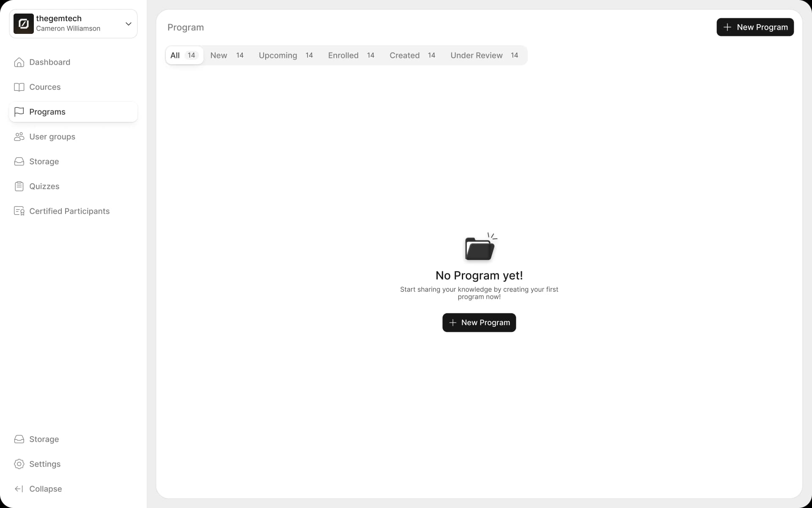Image resolution: width=812 pixels, height=508 pixels.
Task: Click the Cources book icon
Action: 19,87
